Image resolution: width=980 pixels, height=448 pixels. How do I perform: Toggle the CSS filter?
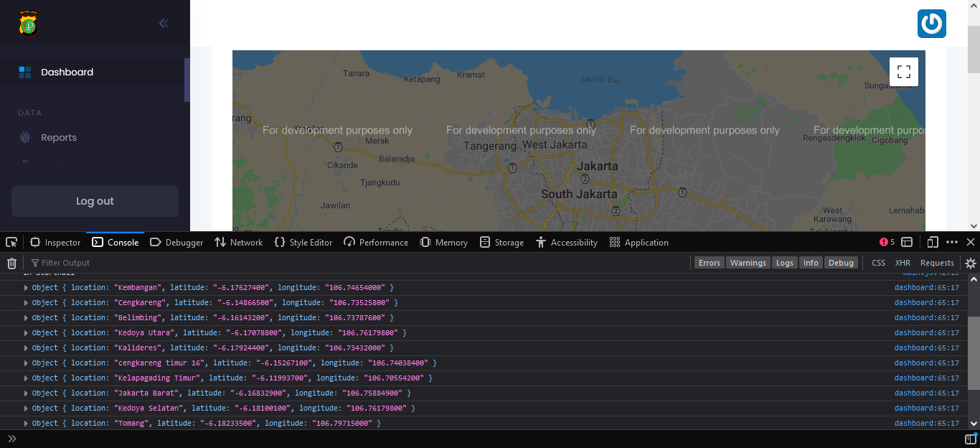click(878, 263)
